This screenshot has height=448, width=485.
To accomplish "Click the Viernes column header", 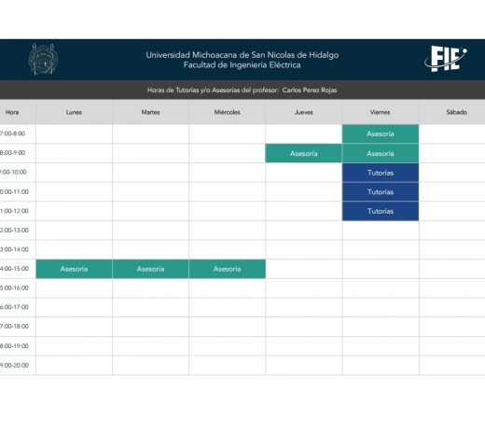I will click(381, 112).
